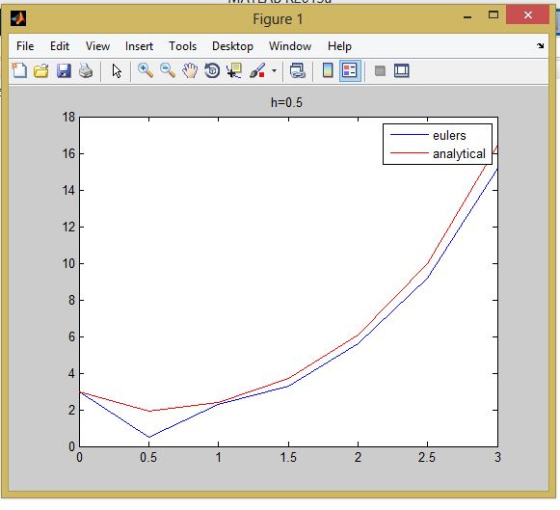Close the Figure 1 window
Viewport: 560px width, 510px height.
528,15
